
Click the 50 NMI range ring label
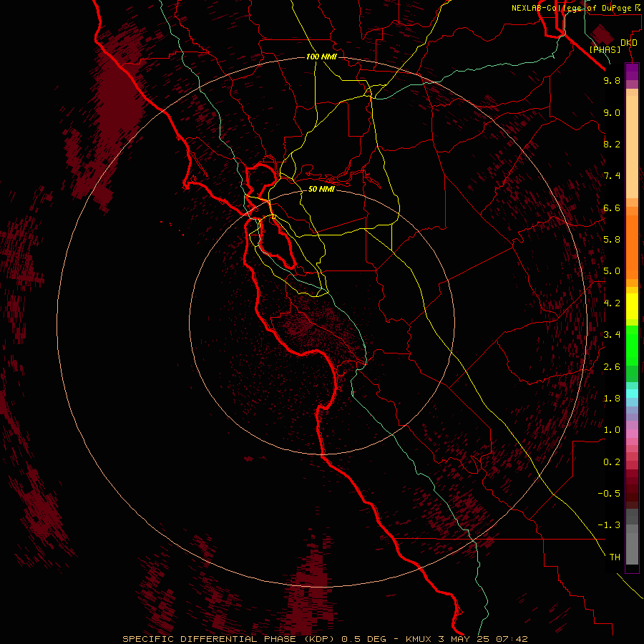tap(321, 189)
